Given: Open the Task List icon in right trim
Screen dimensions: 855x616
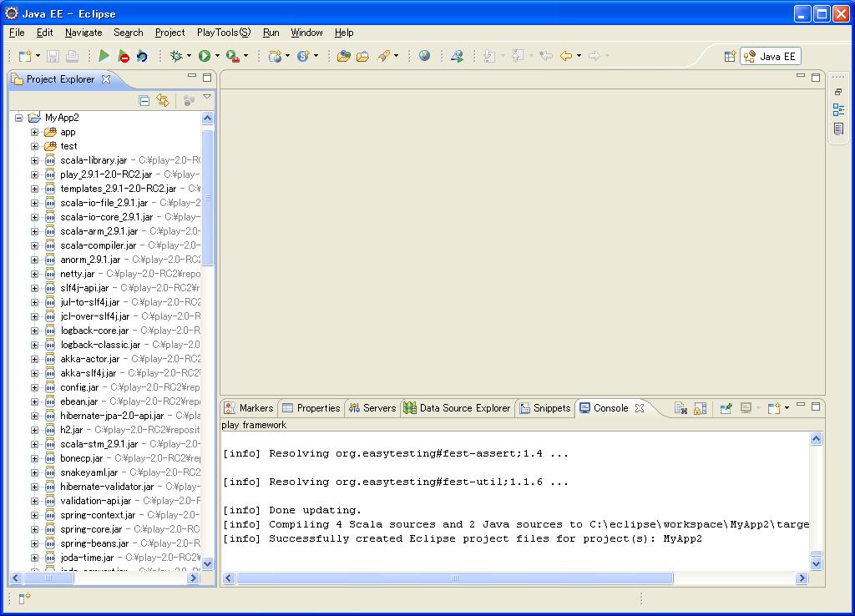Looking at the screenshot, I should 838,129.
